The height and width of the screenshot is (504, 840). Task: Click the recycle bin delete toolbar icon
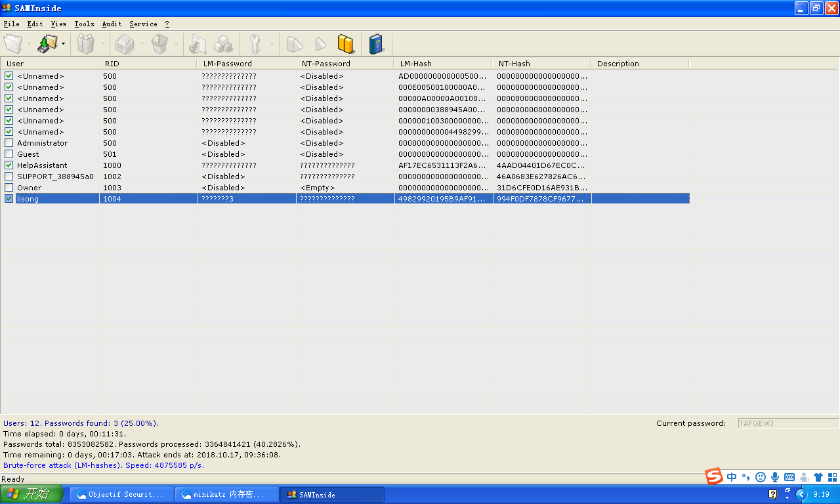[x=159, y=44]
